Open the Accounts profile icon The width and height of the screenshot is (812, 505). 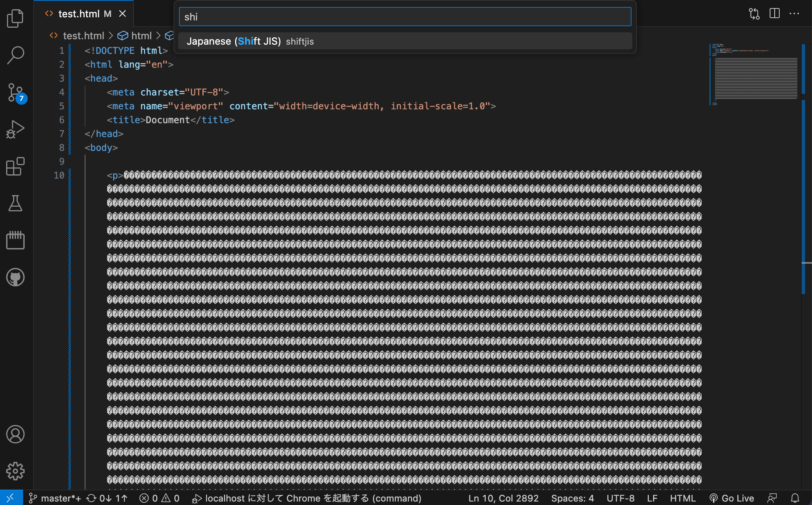click(15, 434)
